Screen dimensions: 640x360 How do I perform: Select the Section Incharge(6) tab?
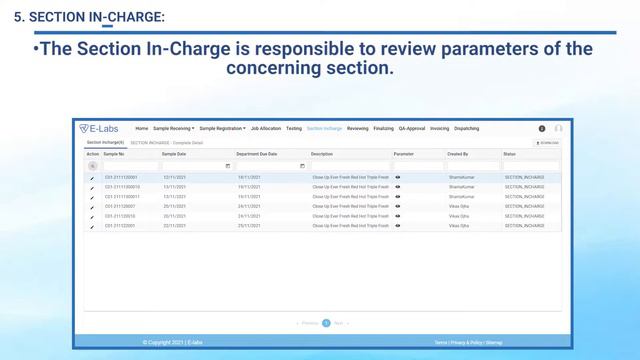[105, 142]
